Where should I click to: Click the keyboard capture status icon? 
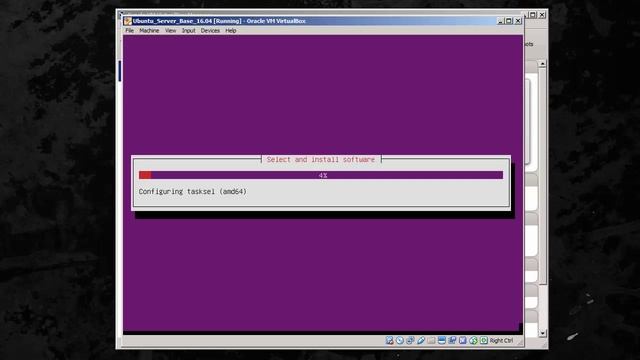[484, 340]
